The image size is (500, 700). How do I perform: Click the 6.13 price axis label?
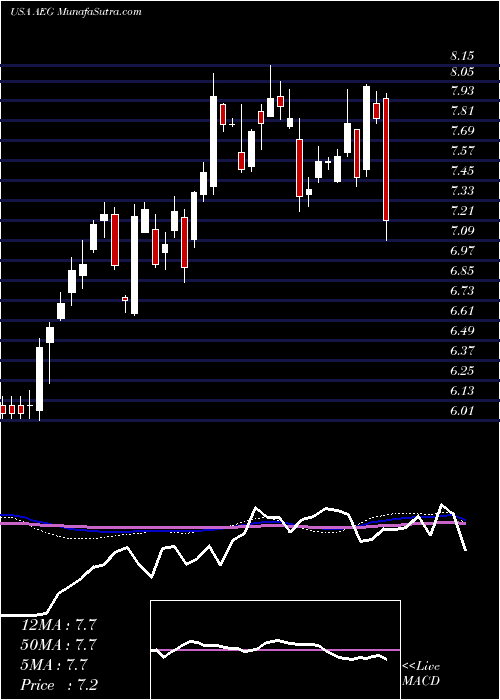click(x=462, y=391)
